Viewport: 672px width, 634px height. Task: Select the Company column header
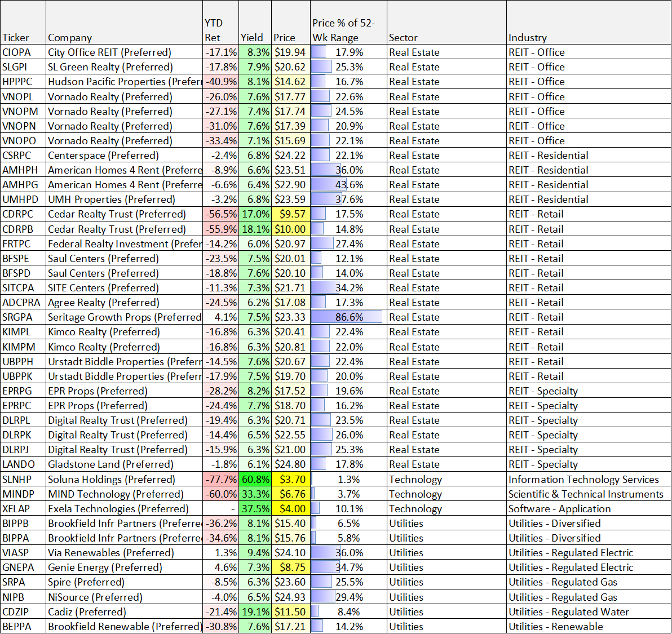tap(124, 23)
